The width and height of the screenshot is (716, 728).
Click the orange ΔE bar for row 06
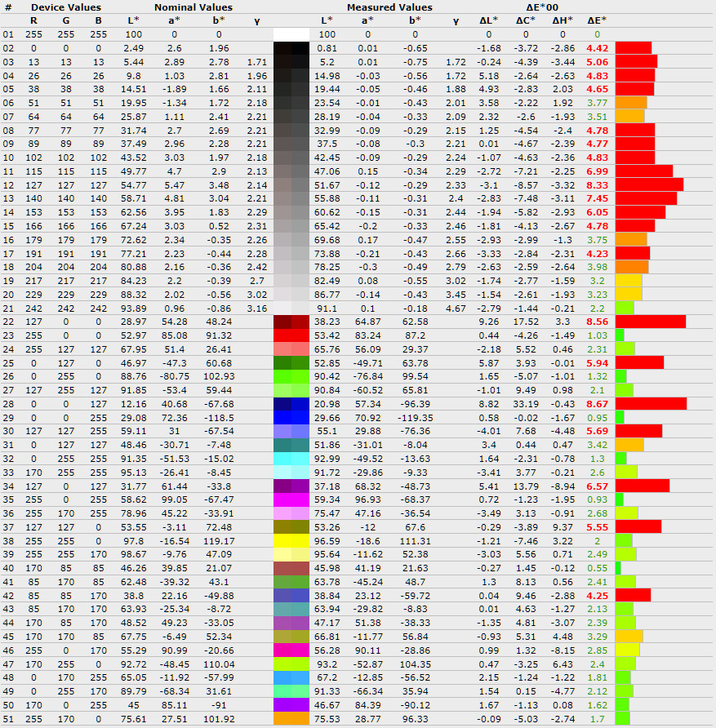[x=631, y=103]
